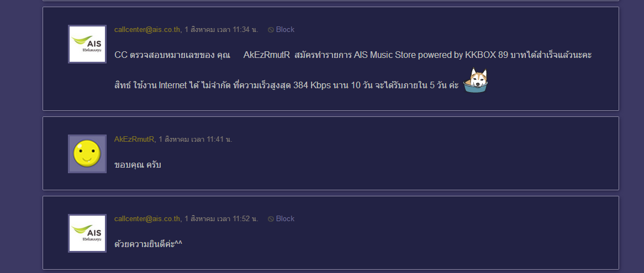Image resolution: width=644 pixels, height=273 pixels.
Task: Click the AkEzRmutR name inside the first message
Action: [x=267, y=55]
